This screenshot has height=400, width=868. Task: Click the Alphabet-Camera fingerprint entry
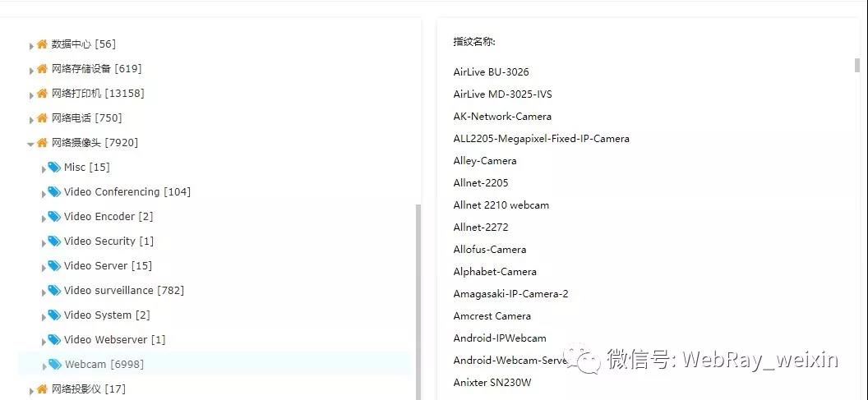click(x=495, y=272)
